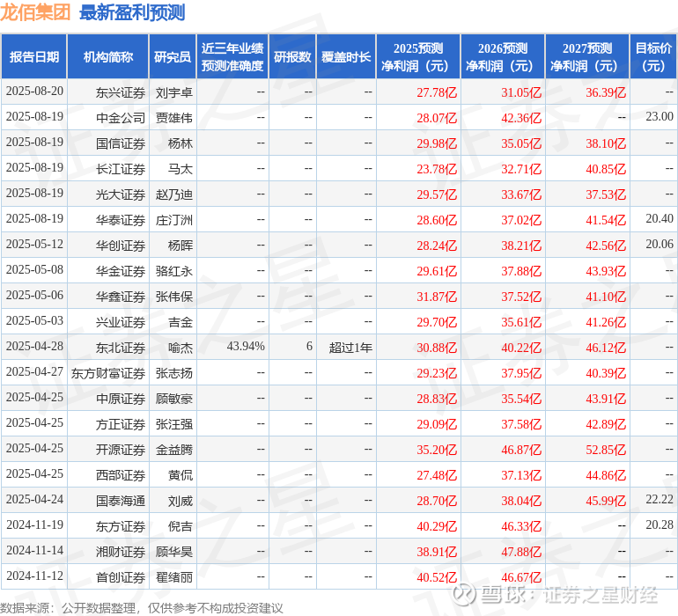Click the 目标价 column header
The height and width of the screenshot is (616, 678).
[x=653, y=56]
